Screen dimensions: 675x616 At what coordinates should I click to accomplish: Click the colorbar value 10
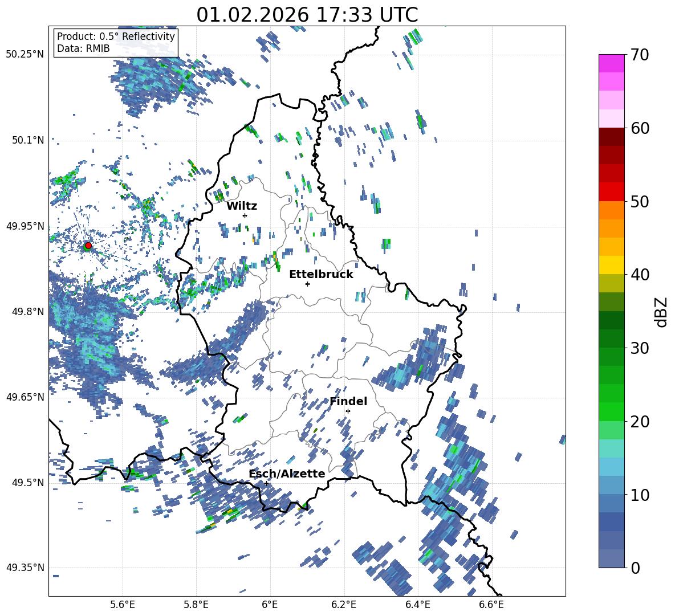click(x=640, y=495)
